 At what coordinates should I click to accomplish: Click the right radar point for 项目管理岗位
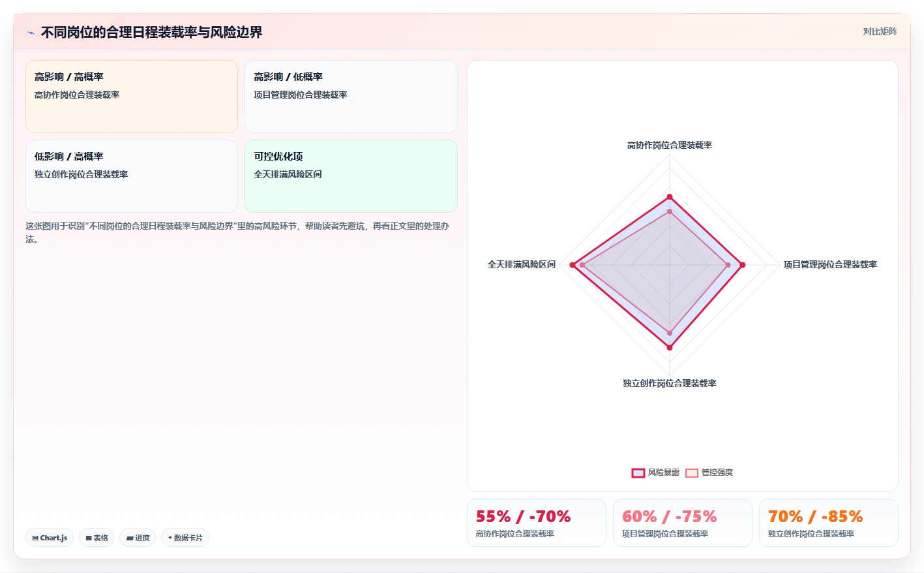pos(742,265)
